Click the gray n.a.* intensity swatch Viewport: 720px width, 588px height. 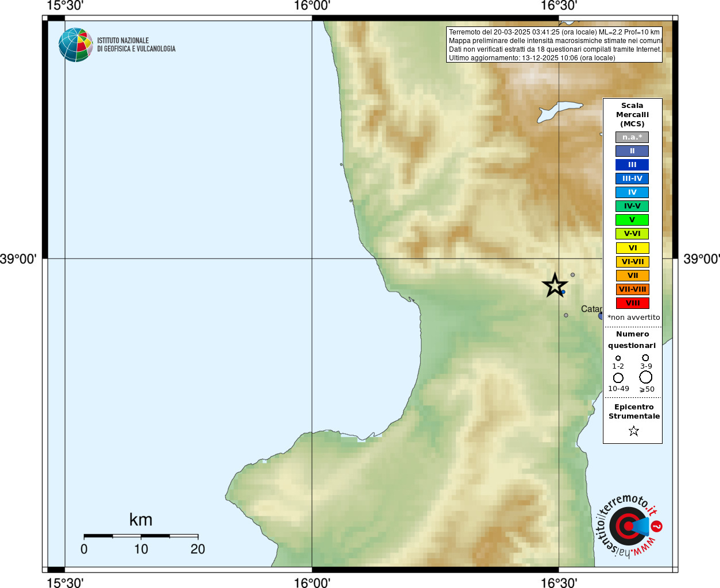(632, 137)
